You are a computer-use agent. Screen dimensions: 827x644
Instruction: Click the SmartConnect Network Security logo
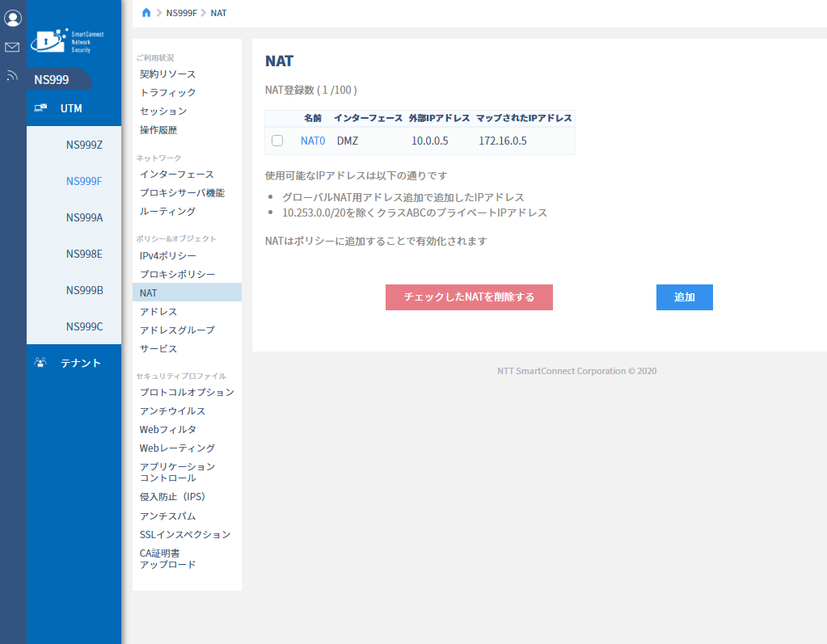coord(67,40)
